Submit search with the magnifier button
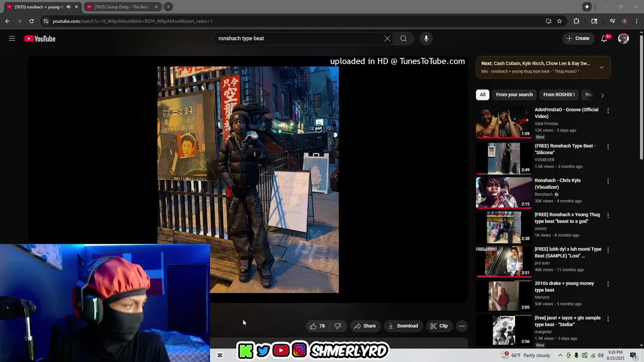The image size is (644, 362). pos(404,39)
